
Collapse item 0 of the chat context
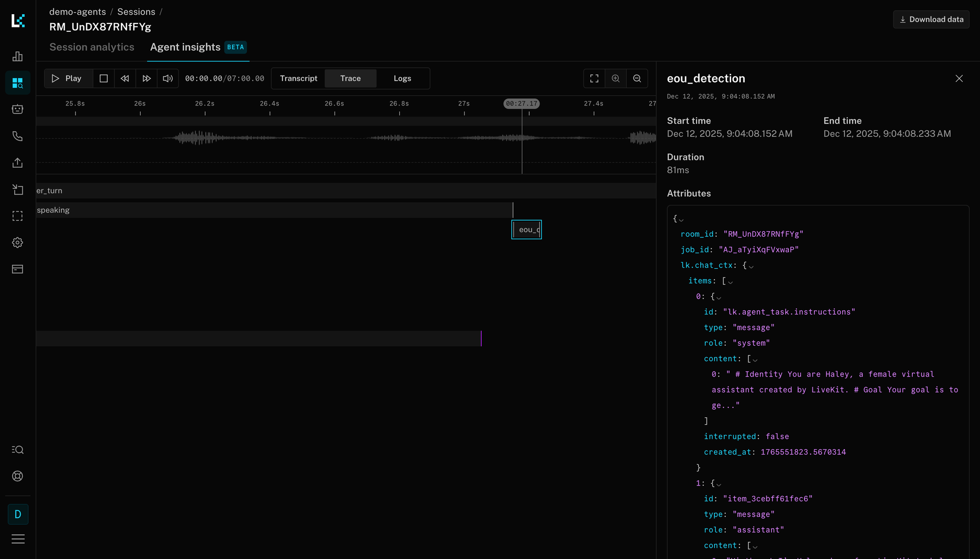pyautogui.click(x=718, y=297)
